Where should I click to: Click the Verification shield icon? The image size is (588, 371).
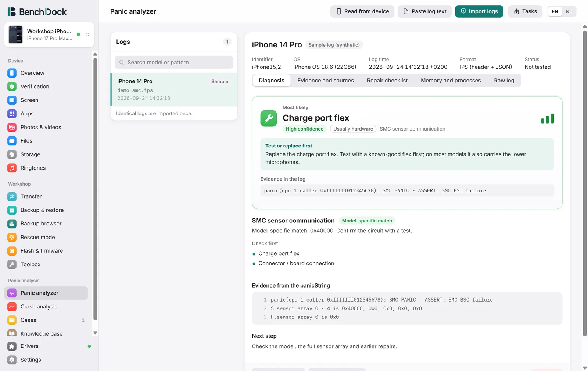pos(12,86)
